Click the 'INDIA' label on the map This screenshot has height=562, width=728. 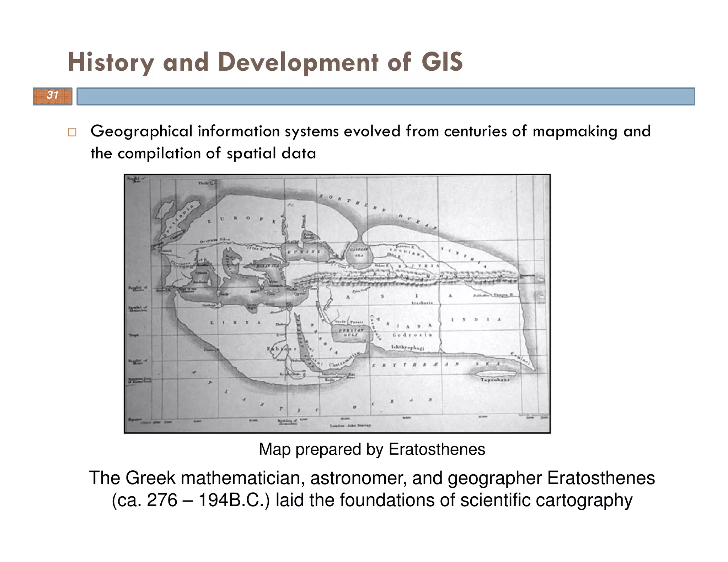point(476,319)
